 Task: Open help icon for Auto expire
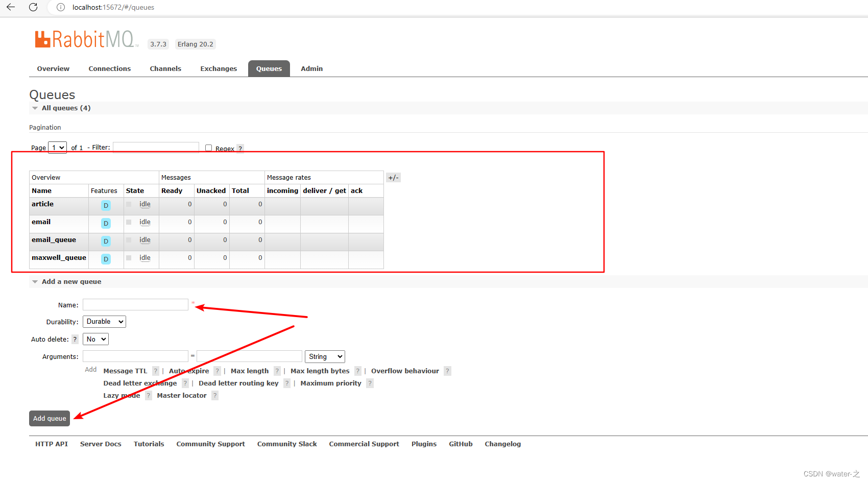pos(218,371)
